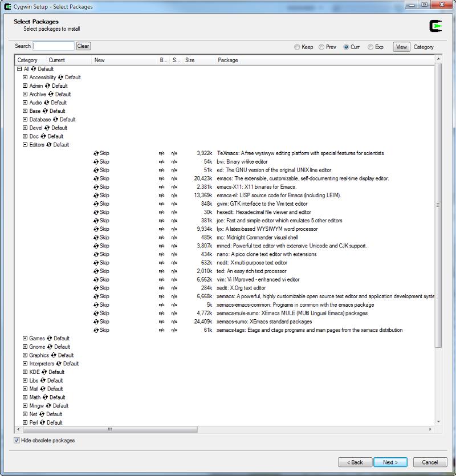This screenshot has width=456, height=476.
Task: Expand the Accessibility category
Action: click(x=25, y=78)
